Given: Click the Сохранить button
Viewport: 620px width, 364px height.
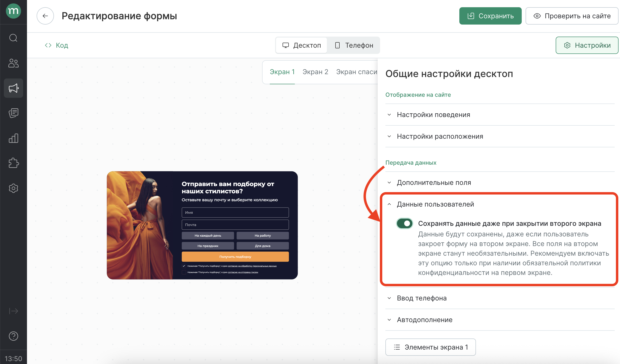Looking at the screenshot, I should 490,16.
